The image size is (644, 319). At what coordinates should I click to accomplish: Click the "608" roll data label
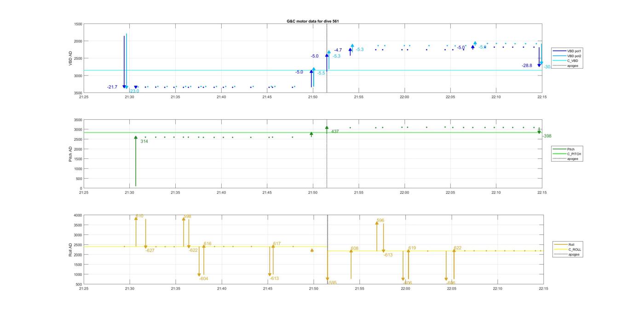pyautogui.click(x=354, y=249)
